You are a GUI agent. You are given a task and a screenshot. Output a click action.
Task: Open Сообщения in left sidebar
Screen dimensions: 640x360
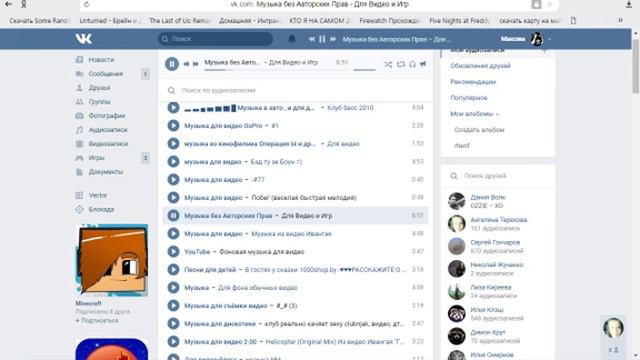pos(106,73)
